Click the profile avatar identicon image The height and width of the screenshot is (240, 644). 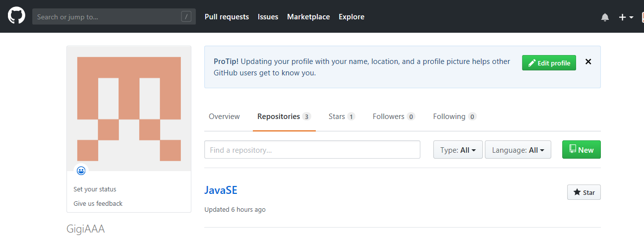[x=129, y=109]
